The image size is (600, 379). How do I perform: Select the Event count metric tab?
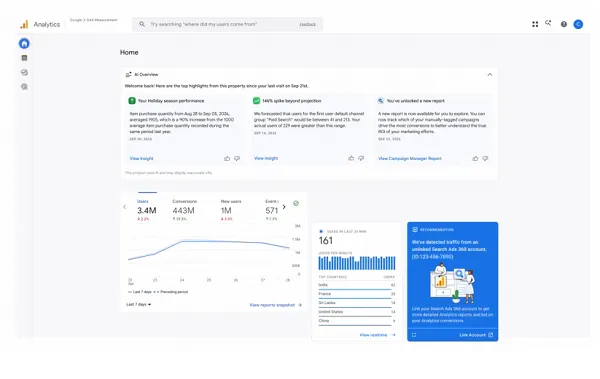[x=272, y=210]
